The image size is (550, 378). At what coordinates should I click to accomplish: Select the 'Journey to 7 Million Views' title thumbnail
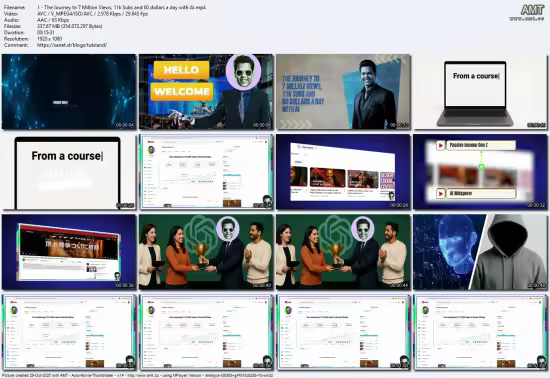tap(343, 92)
